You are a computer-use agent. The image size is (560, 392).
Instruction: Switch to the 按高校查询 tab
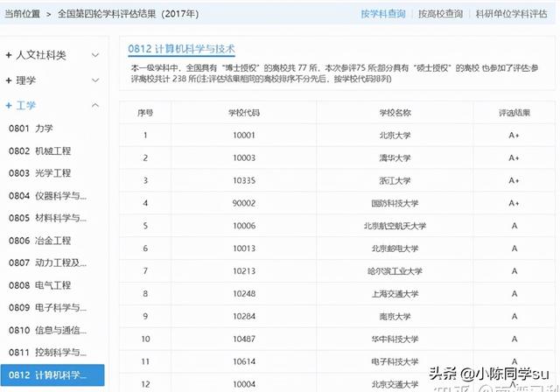coord(442,15)
